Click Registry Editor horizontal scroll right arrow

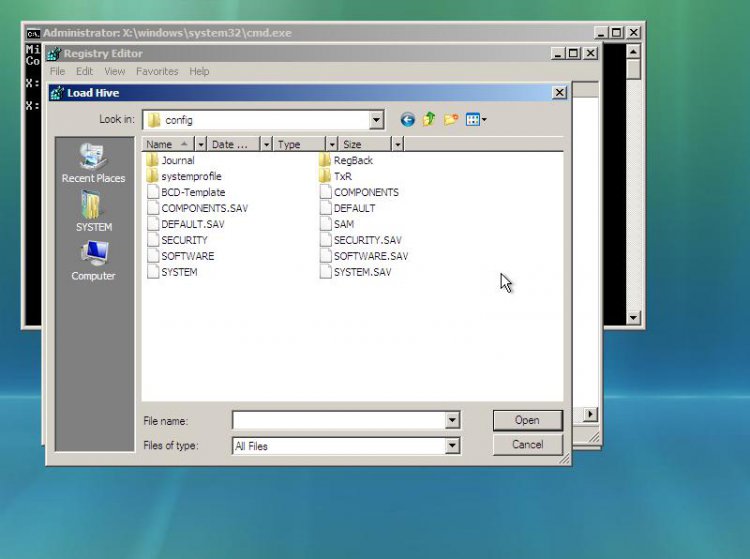[x=591, y=414]
